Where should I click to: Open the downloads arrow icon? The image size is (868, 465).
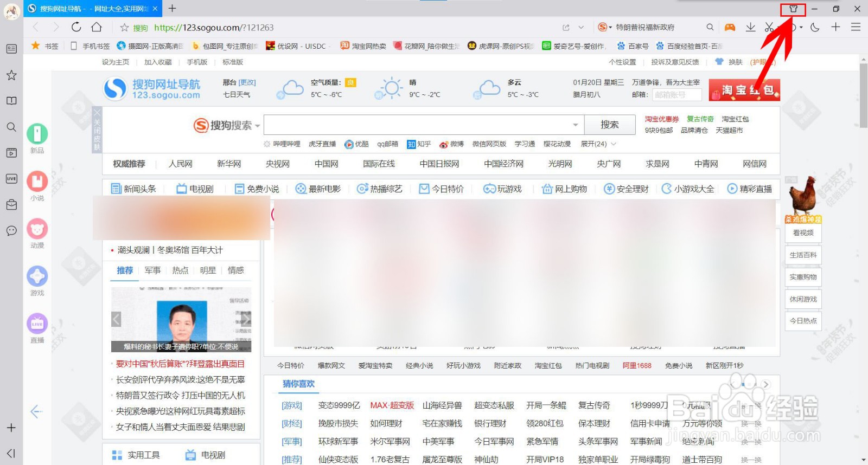[x=750, y=27]
